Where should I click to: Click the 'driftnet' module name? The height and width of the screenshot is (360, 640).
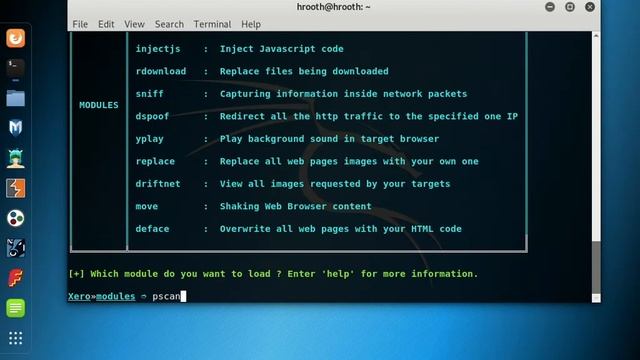click(158, 184)
